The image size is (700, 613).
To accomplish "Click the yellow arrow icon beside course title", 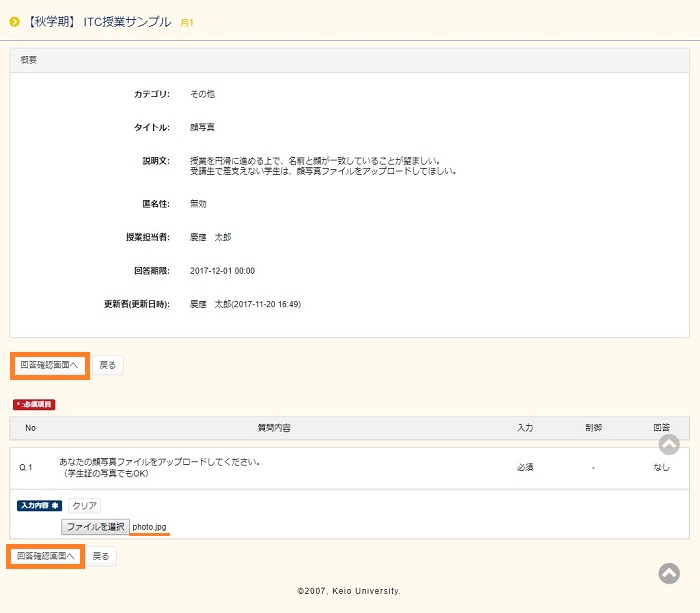I will (x=14, y=21).
